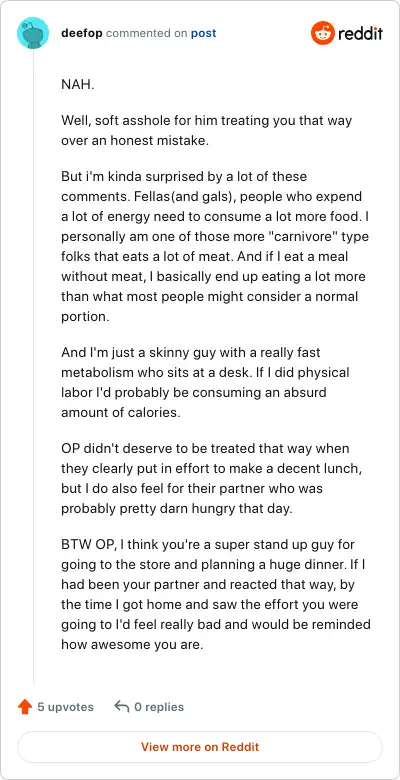Open the "0 replies" label
This screenshot has height=780, width=400.
pos(159,707)
